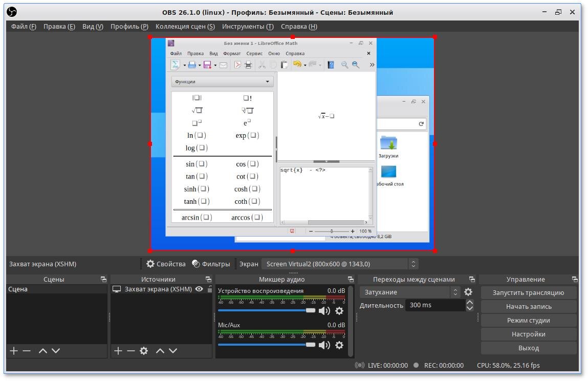Mute Устройство воспроизведения speaker icon
This screenshot has width=588, height=381.
click(324, 311)
